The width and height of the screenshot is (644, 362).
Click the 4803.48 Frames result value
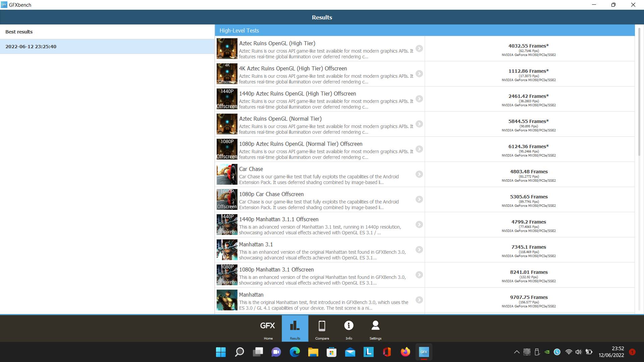coord(529,172)
